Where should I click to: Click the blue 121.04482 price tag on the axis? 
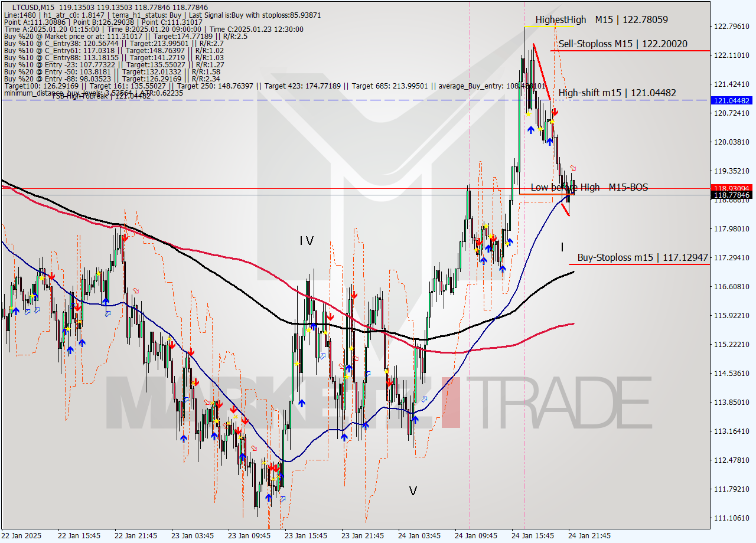click(x=731, y=100)
